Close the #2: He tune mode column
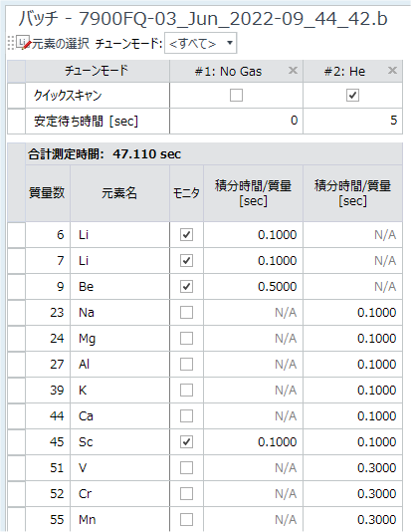The image size is (411, 532). [x=392, y=71]
